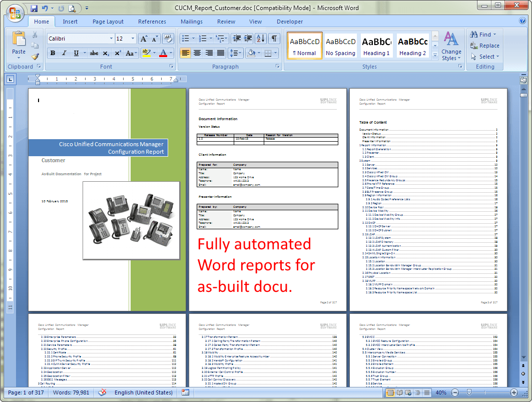Image resolution: width=532 pixels, height=402 pixels.
Task: Clear formatting with eraser icon
Action: pyautogui.click(x=168, y=39)
